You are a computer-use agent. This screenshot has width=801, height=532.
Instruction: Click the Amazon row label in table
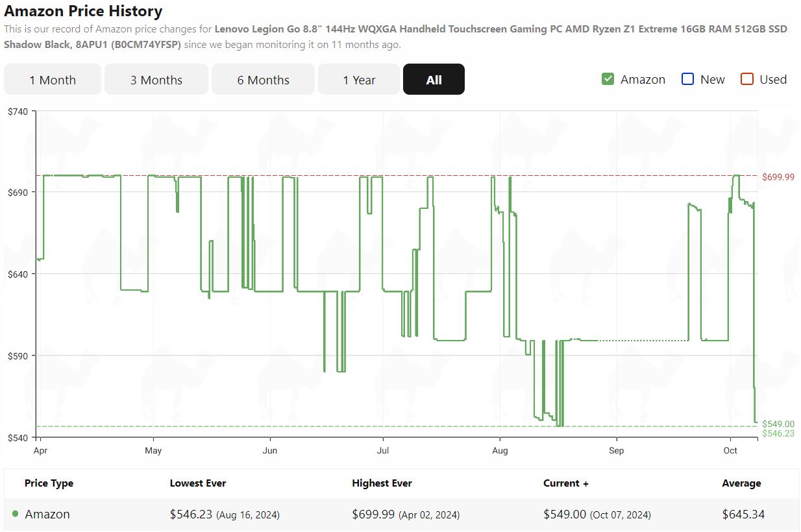(x=47, y=514)
